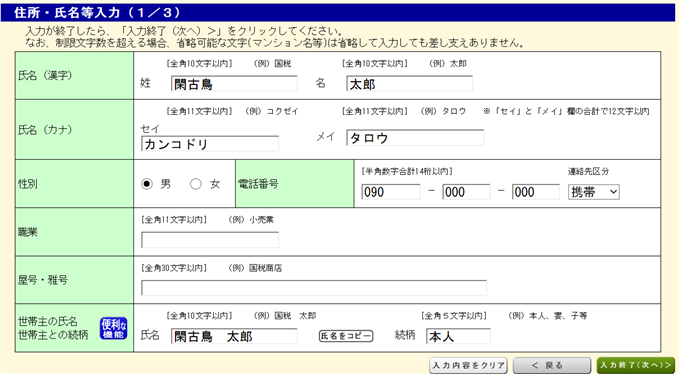The height and width of the screenshot is (374, 680).
Task: Click the 氏名(漢字) row label
Action: coord(45,75)
